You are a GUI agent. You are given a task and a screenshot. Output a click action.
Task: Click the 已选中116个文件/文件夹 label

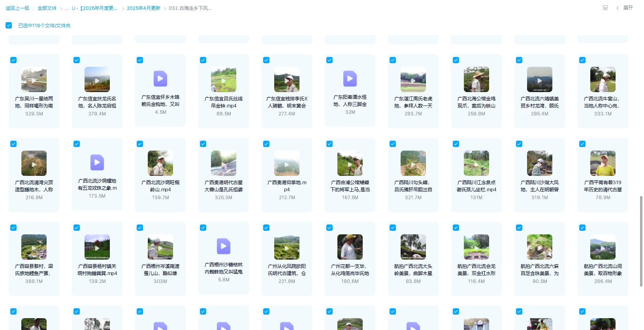44,26
